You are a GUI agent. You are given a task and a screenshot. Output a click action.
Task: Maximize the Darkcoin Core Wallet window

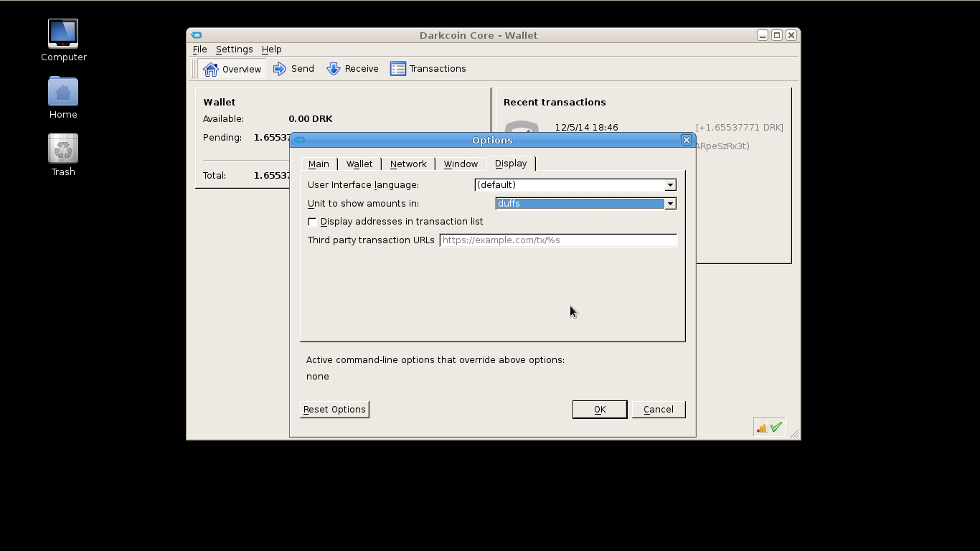[x=777, y=35]
